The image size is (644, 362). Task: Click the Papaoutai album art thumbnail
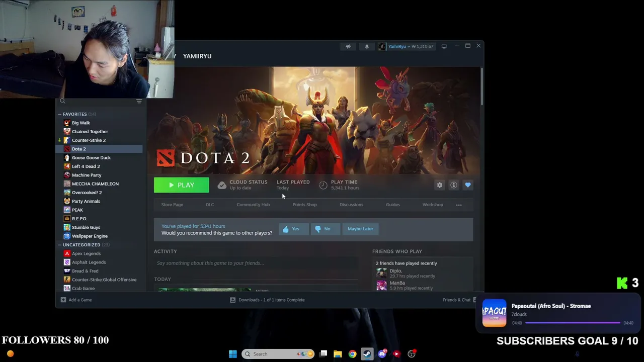pos(494,313)
